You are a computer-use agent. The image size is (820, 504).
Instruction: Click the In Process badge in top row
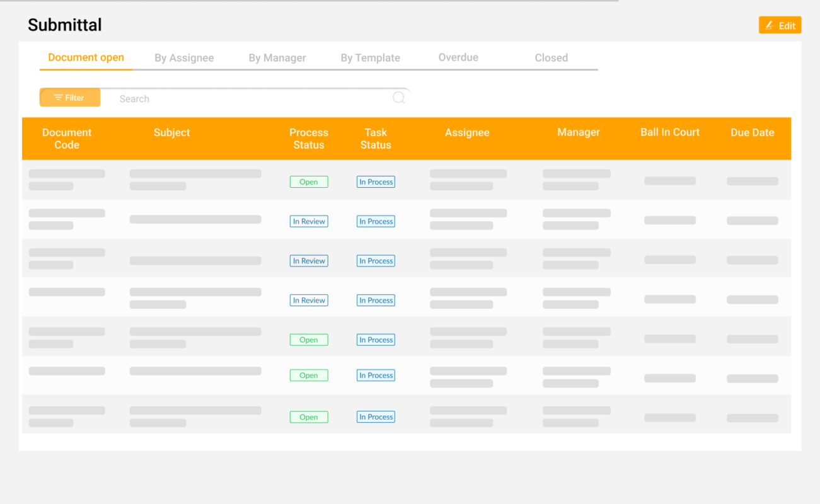(376, 181)
